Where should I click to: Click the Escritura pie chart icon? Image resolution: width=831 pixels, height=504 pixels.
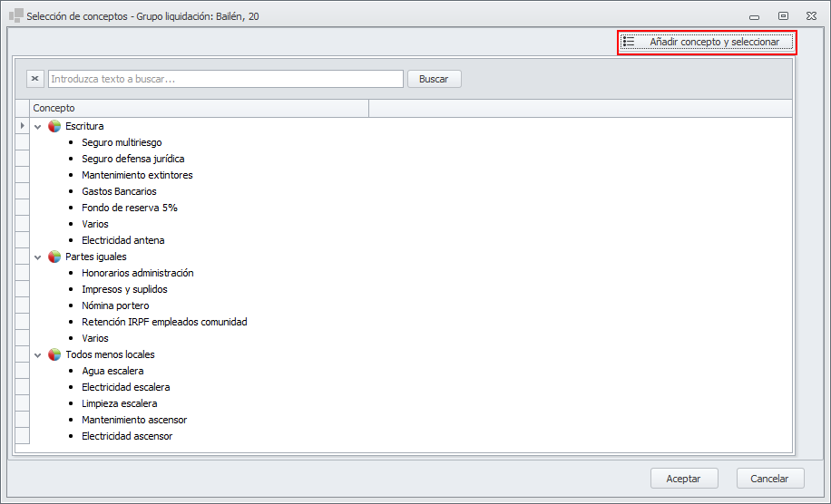click(x=54, y=126)
